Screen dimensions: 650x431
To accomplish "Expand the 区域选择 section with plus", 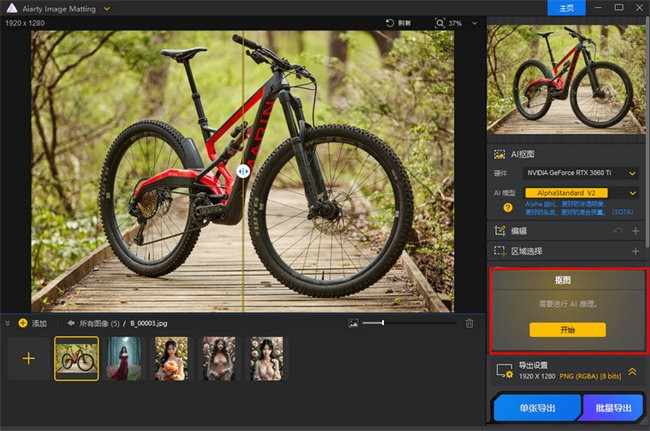I will click(635, 251).
